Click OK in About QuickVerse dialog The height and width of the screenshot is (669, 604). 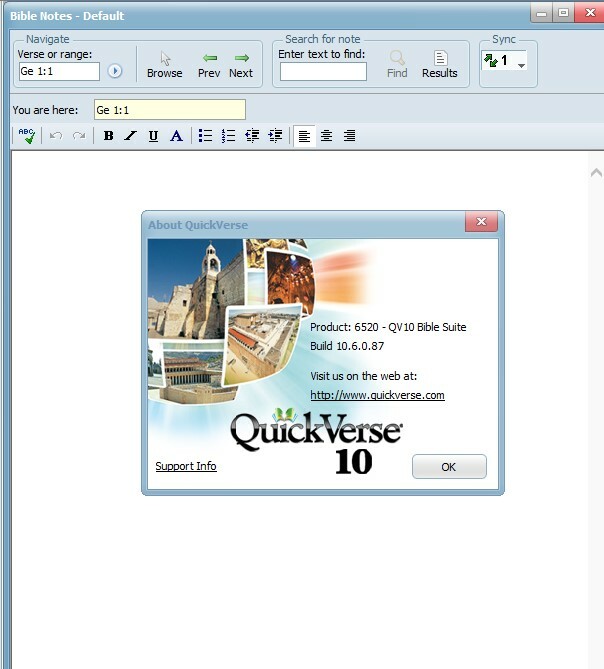(449, 466)
